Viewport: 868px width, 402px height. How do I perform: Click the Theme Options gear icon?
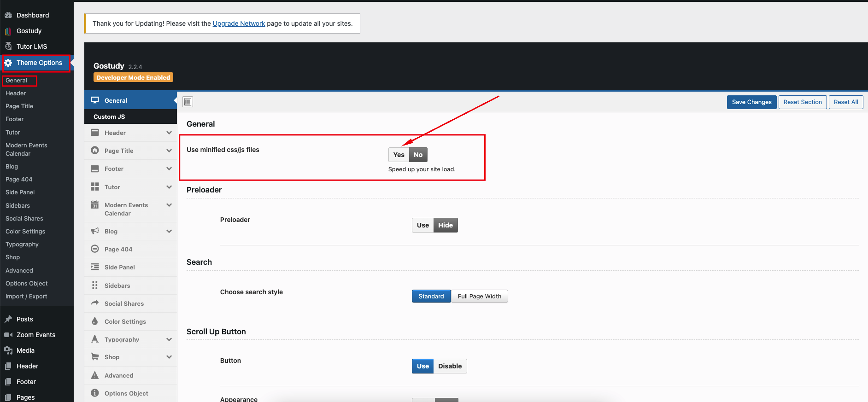point(8,63)
